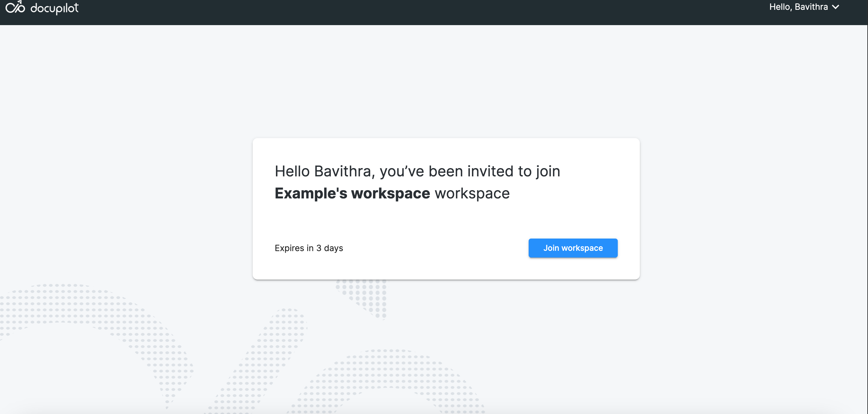Click the "Expires in 3 days" notice

coord(308,248)
